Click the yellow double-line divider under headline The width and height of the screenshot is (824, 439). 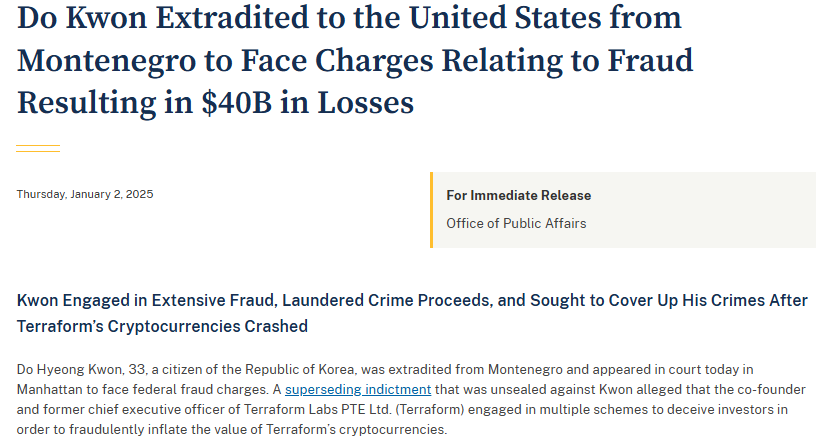click(x=38, y=148)
